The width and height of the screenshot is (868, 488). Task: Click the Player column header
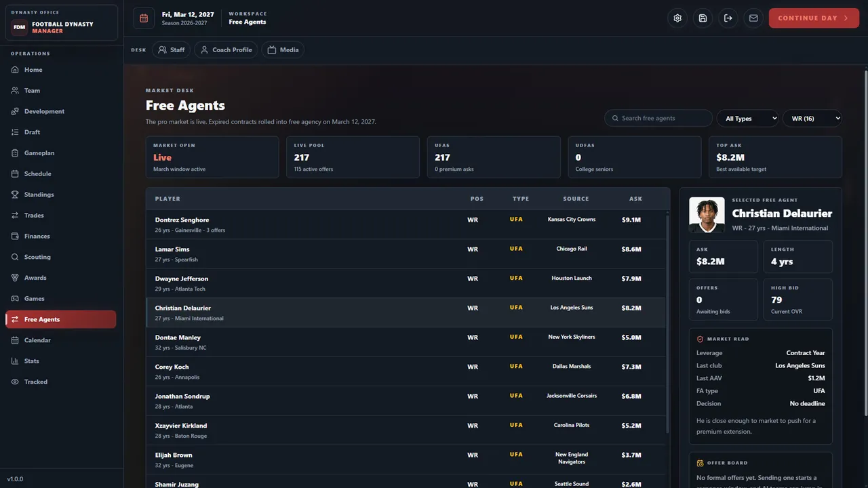tap(167, 199)
